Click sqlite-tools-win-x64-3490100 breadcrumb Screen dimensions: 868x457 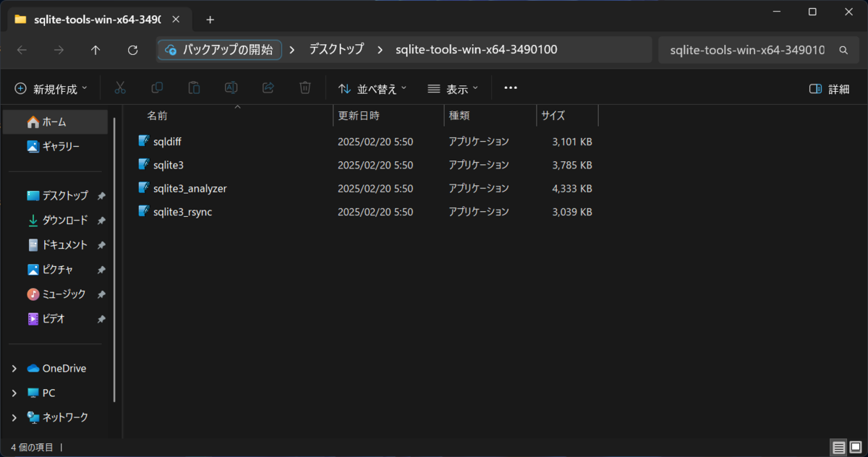click(477, 50)
